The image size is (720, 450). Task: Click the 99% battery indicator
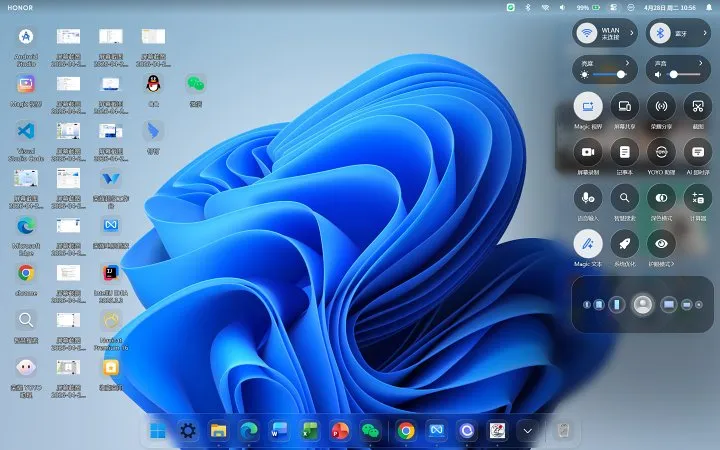(x=588, y=7)
